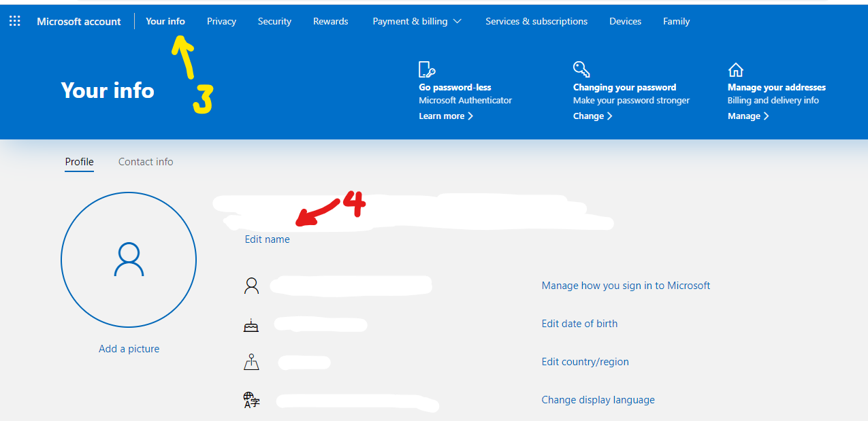Click the Edit name link
This screenshot has height=421, width=868.
point(268,239)
